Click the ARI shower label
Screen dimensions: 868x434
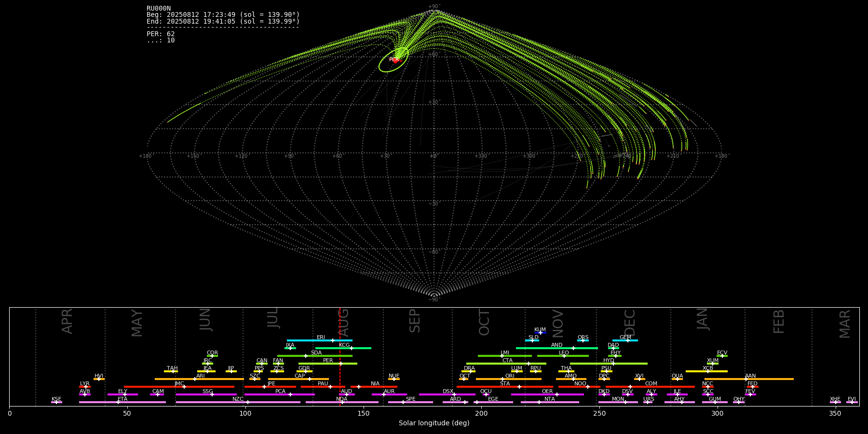(x=200, y=376)
